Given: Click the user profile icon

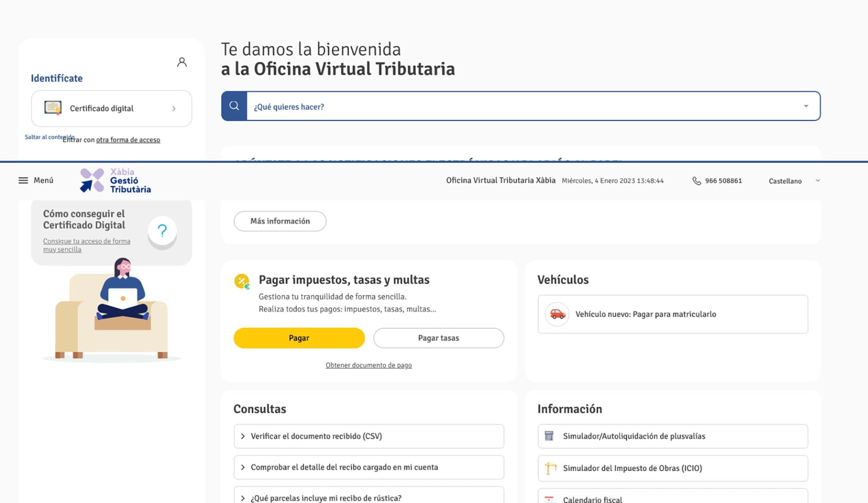Looking at the screenshot, I should coord(182,62).
